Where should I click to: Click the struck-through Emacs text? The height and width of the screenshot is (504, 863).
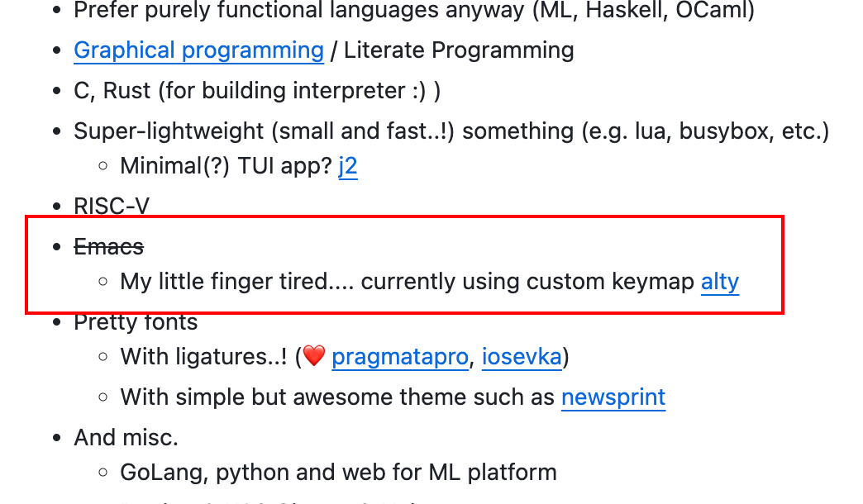point(109,246)
